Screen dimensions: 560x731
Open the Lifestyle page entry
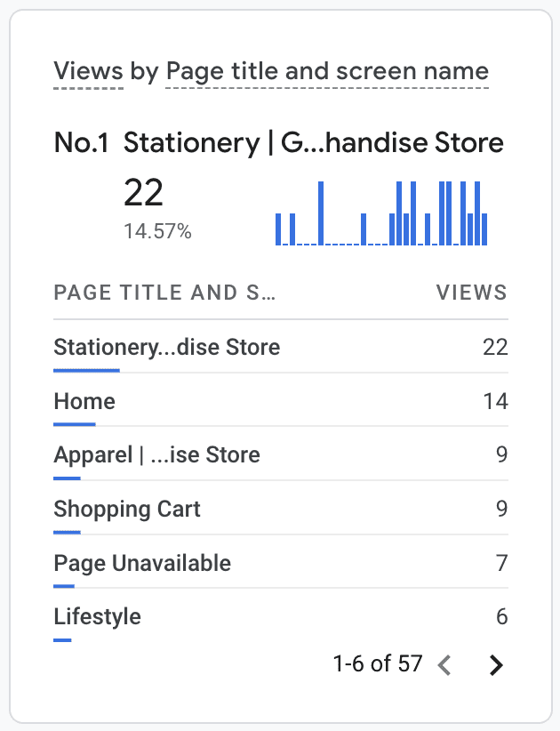click(x=97, y=616)
